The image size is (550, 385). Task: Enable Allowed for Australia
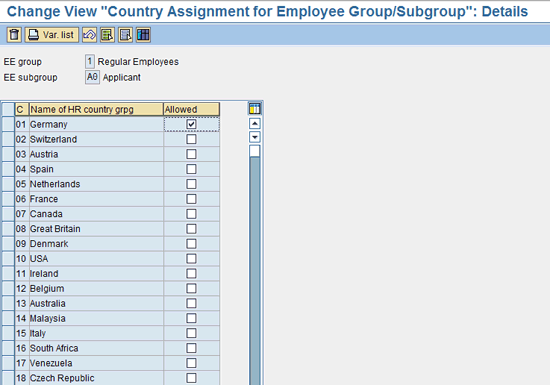pos(191,303)
